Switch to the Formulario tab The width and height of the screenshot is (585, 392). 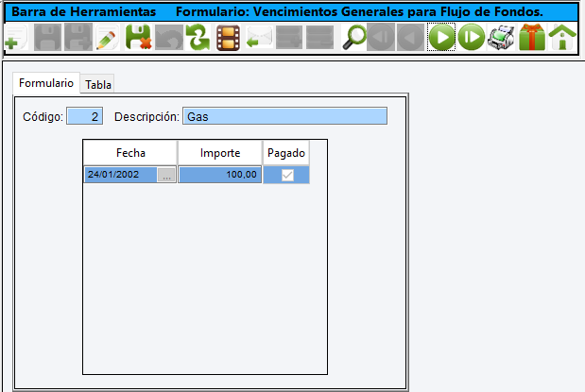click(46, 83)
